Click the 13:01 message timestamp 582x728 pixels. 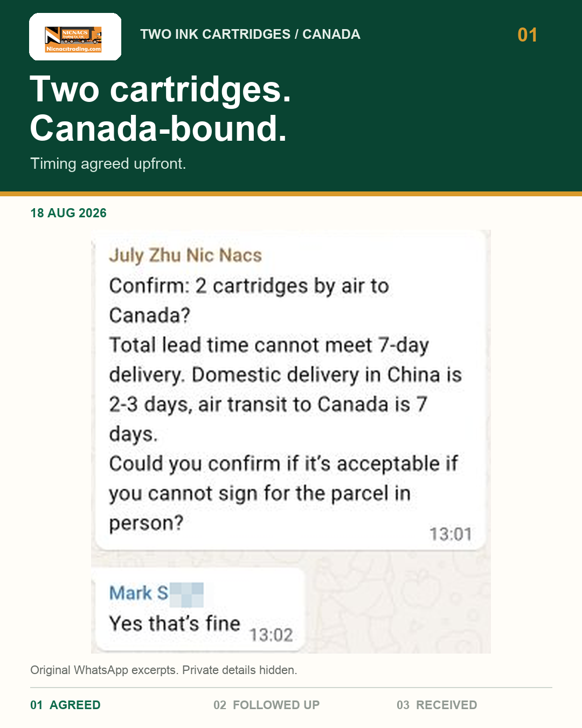[x=451, y=534]
